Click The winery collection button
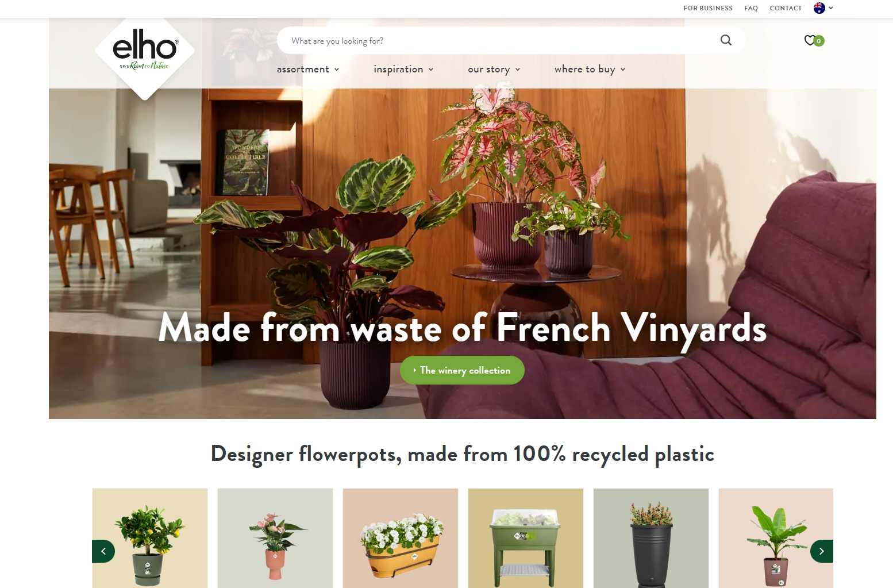This screenshot has width=893, height=588. click(462, 370)
